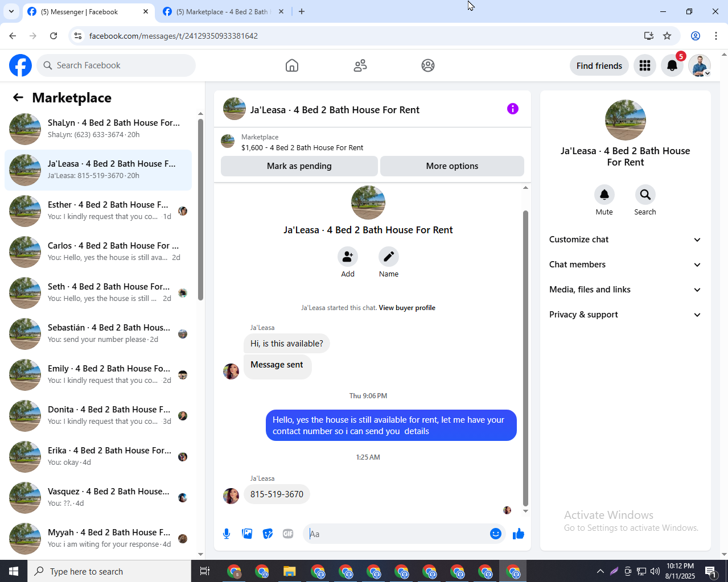Click the 815-519-3670 message bubble
Image resolution: width=728 pixels, height=582 pixels.
pyautogui.click(x=277, y=494)
